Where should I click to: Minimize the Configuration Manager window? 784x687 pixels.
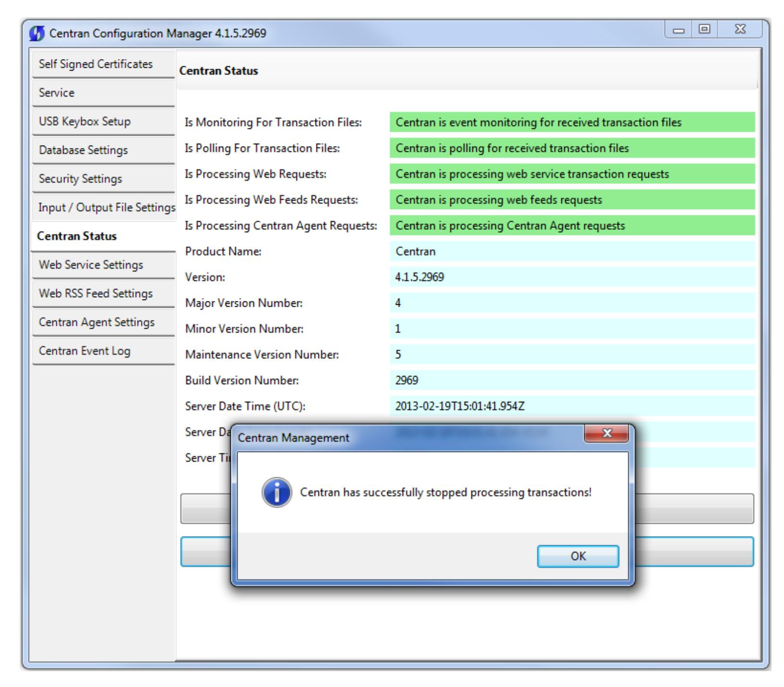(x=678, y=30)
